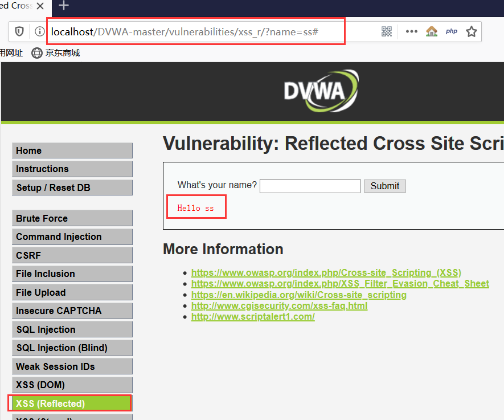Open Command Injection page
Image resolution: width=504 pixels, height=420 pixels.
pyautogui.click(x=72, y=236)
